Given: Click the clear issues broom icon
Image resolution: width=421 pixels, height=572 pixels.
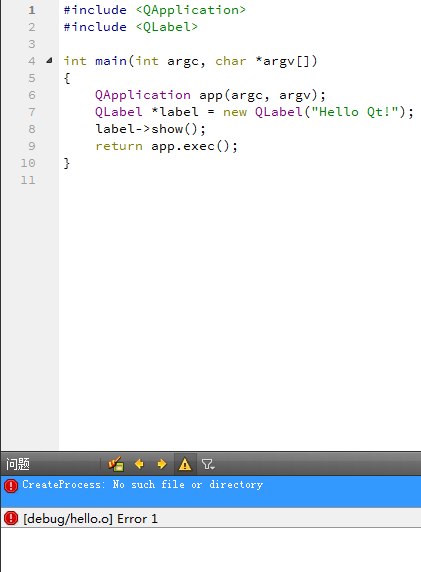Looking at the screenshot, I should [x=116, y=464].
